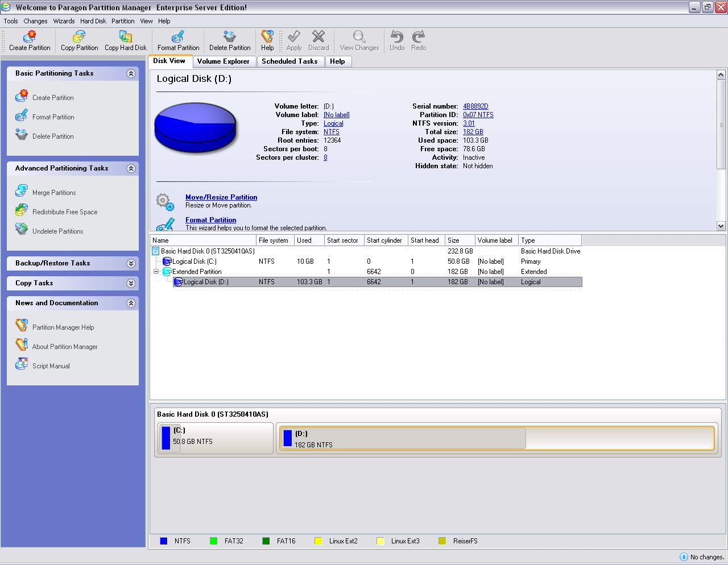Collapse Basic Partitioning Tasks panel
Viewport: 728px width, 565px height.
pyautogui.click(x=131, y=73)
